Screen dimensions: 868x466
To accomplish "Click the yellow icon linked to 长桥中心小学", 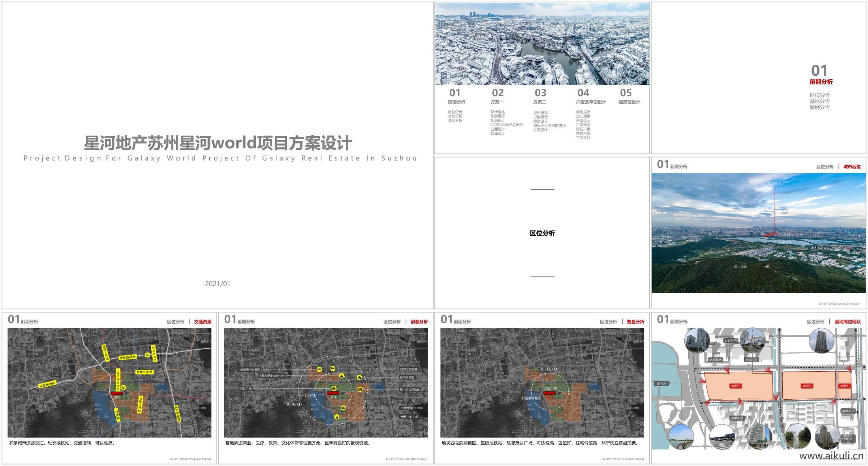I will click(x=337, y=417).
